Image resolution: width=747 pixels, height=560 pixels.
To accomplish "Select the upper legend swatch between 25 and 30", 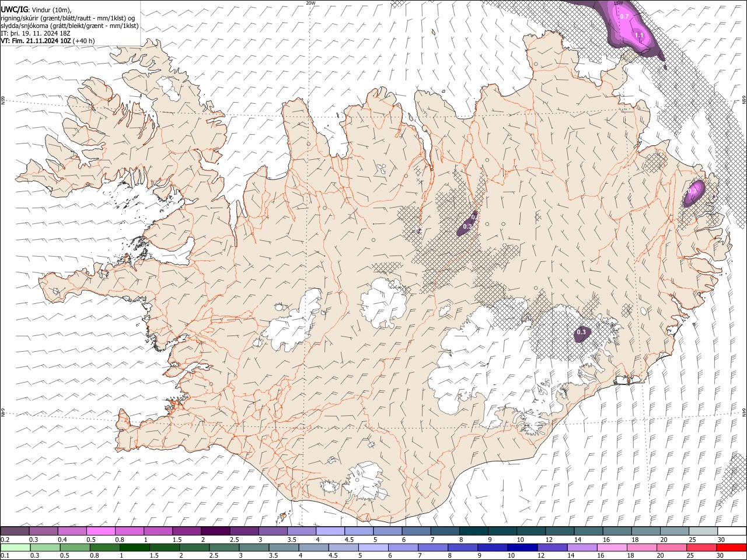I will (x=703, y=531).
